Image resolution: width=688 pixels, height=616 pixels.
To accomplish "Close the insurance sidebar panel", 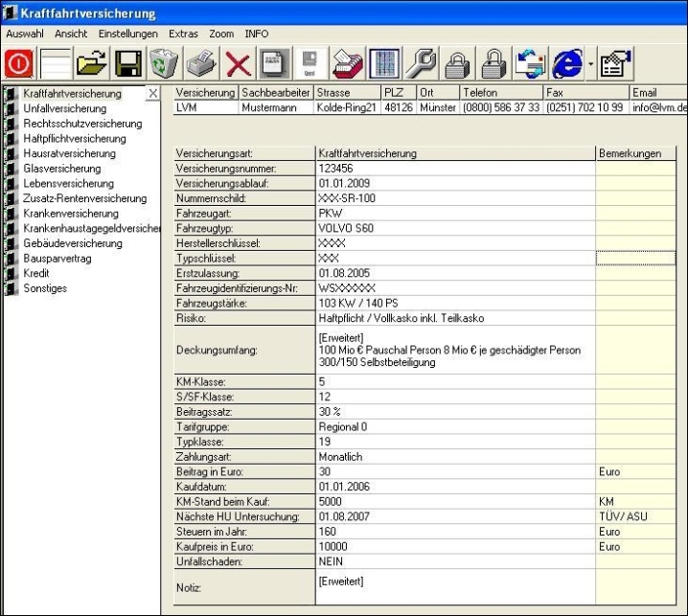I will [152, 94].
